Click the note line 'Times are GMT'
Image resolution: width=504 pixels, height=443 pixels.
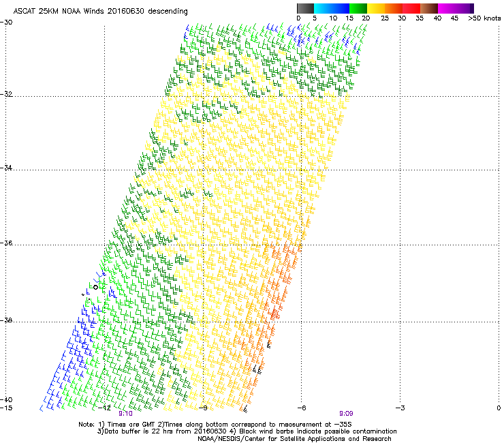(x=131, y=425)
